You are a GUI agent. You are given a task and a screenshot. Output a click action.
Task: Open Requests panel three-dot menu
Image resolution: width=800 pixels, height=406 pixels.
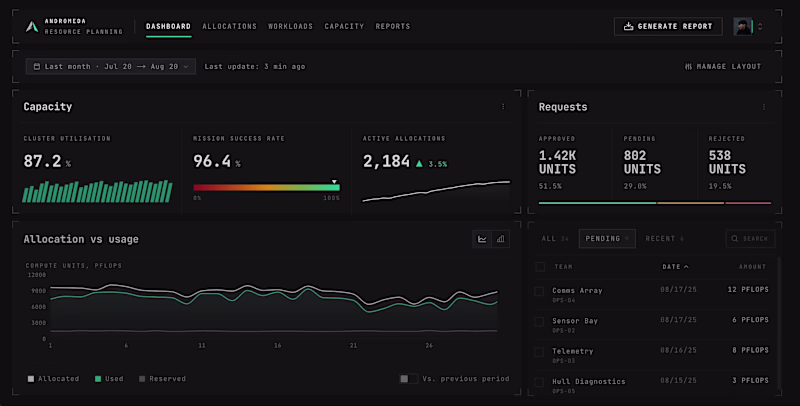(x=764, y=107)
